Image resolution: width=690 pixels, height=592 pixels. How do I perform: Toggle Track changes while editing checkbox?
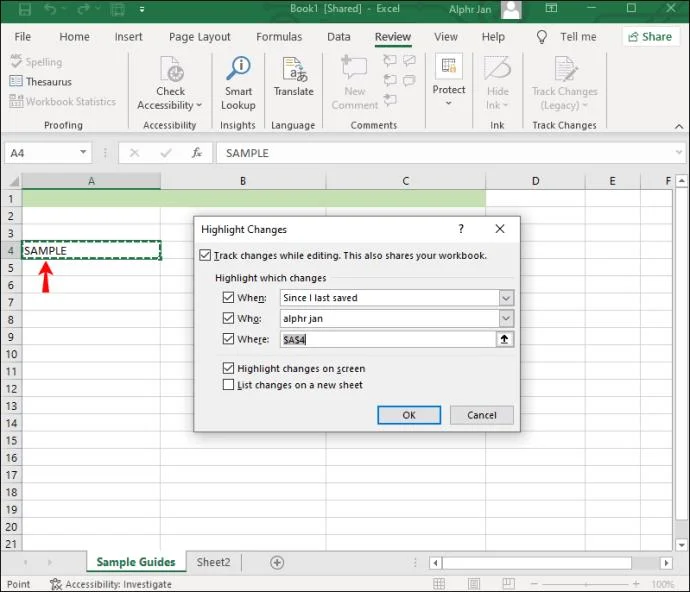(205, 255)
